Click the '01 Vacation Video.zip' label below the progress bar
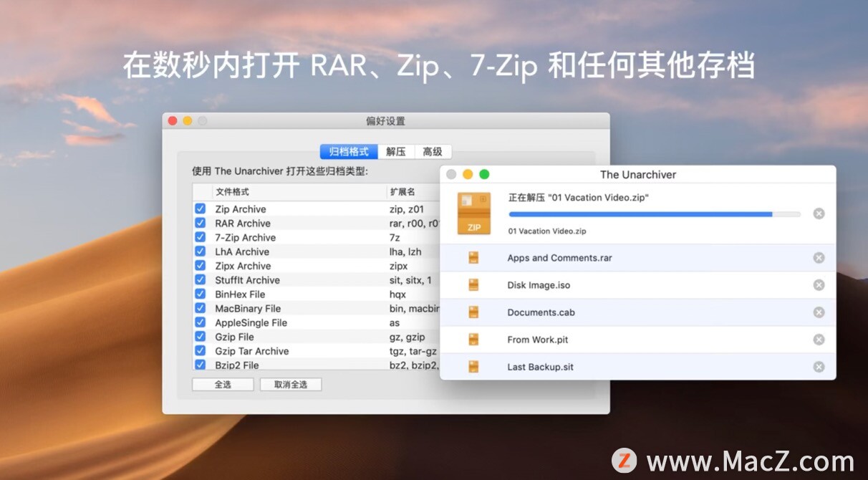The width and height of the screenshot is (868, 480). point(547,231)
